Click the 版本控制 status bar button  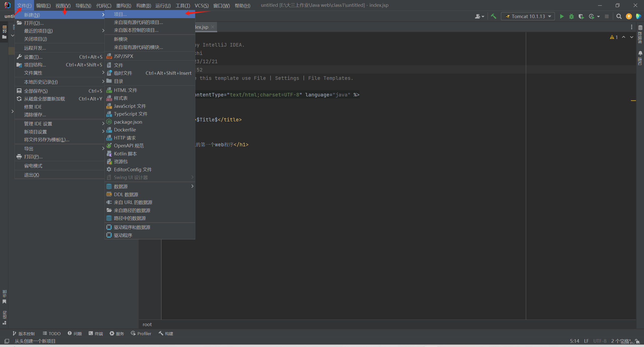24,333
